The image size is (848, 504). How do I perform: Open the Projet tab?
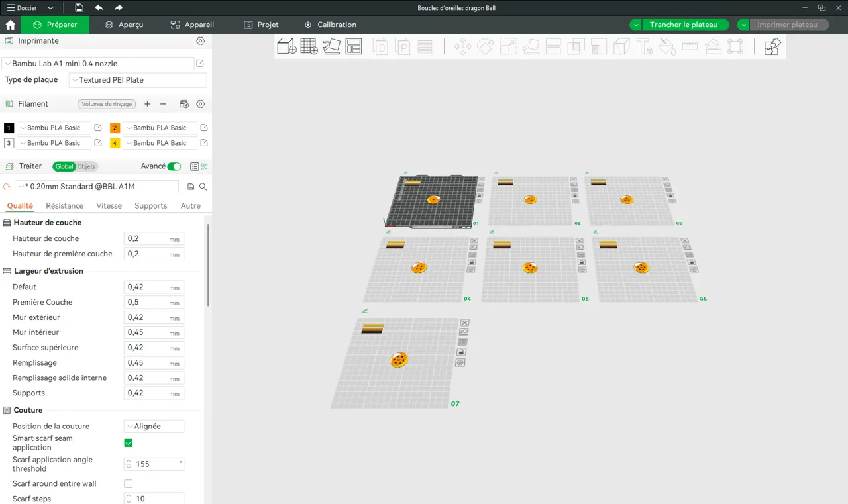[x=261, y=25]
